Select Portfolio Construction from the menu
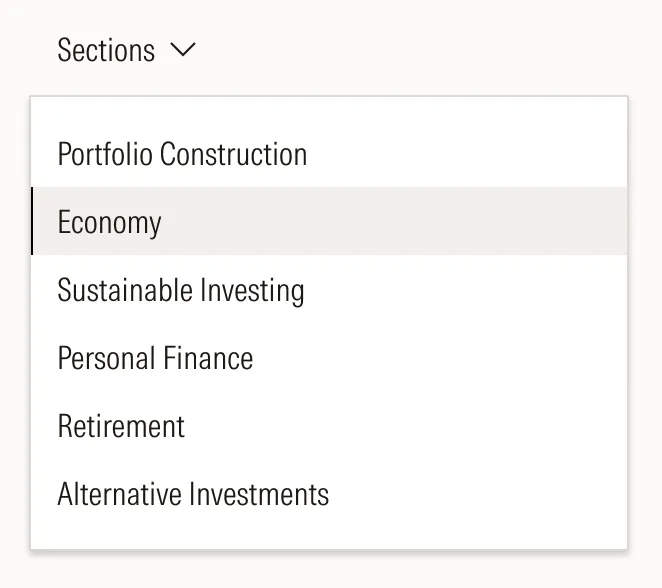Screen dimensions: 662x588 click(x=182, y=154)
